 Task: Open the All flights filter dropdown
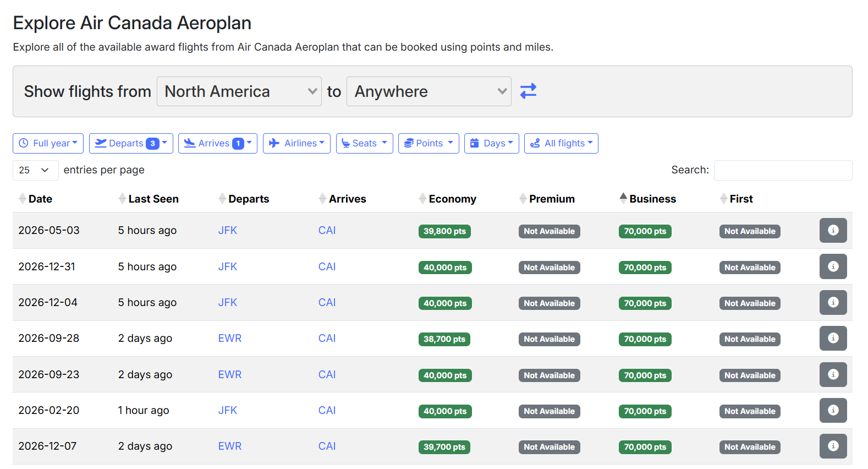click(x=561, y=143)
